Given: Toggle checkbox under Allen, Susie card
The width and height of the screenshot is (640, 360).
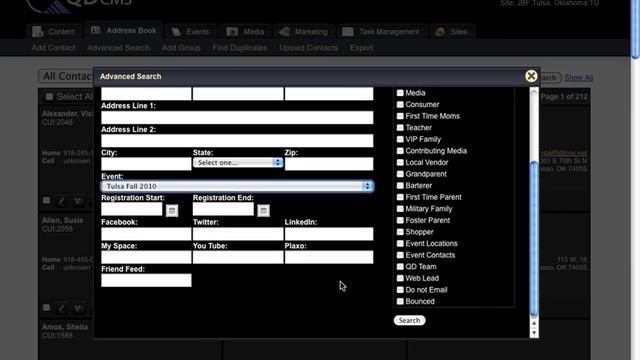Looking at the screenshot, I should coord(47,307).
